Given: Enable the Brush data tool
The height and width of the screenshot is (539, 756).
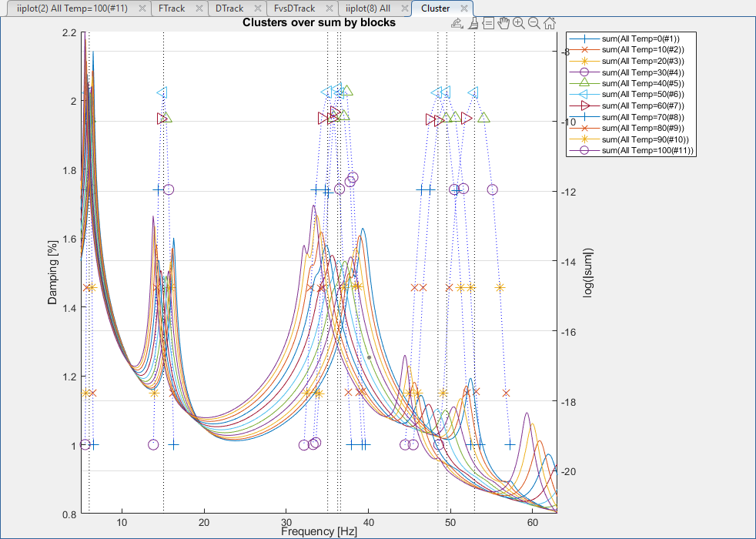Looking at the screenshot, I should [473, 23].
